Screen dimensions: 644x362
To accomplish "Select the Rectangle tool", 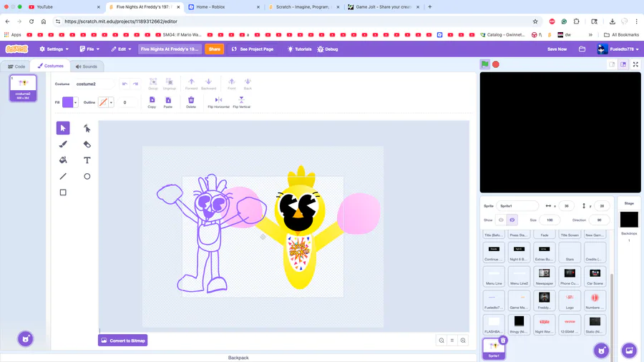I will (x=63, y=192).
